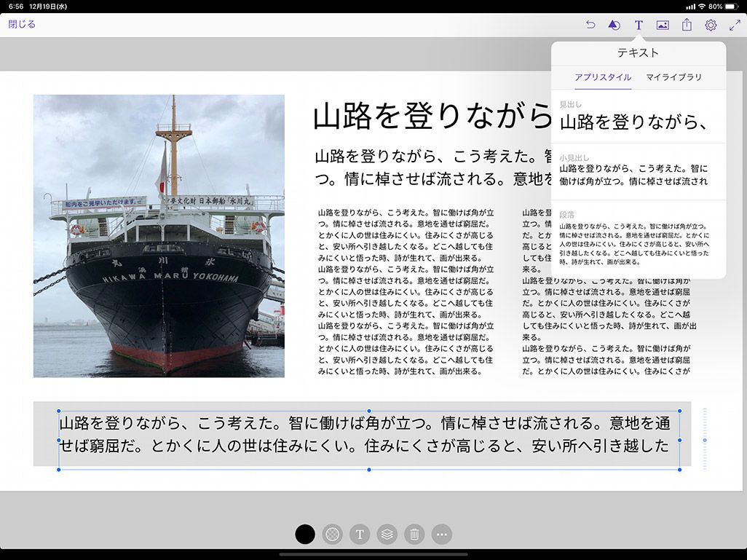
Task: Tap the テキスト popover title
Action: tap(639, 53)
